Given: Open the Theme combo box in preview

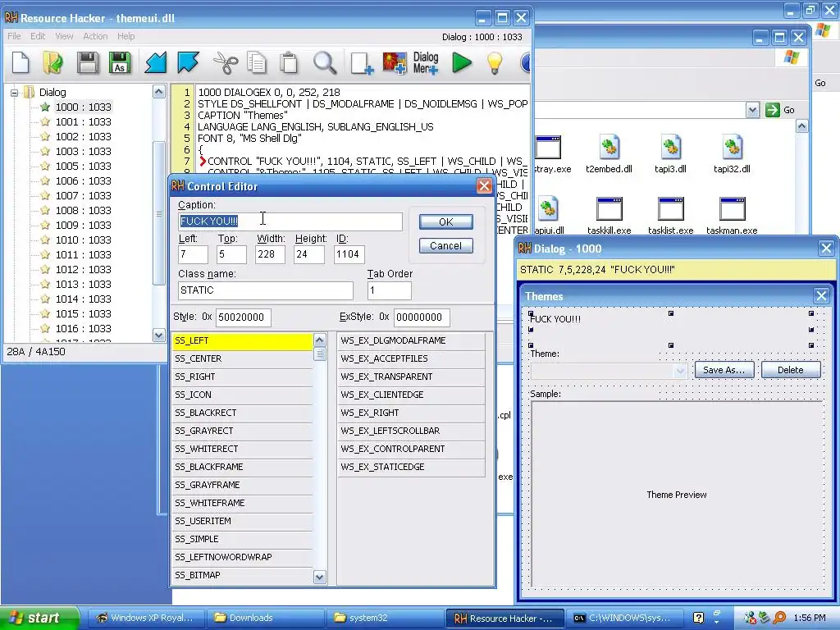Looking at the screenshot, I should [x=680, y=370].
